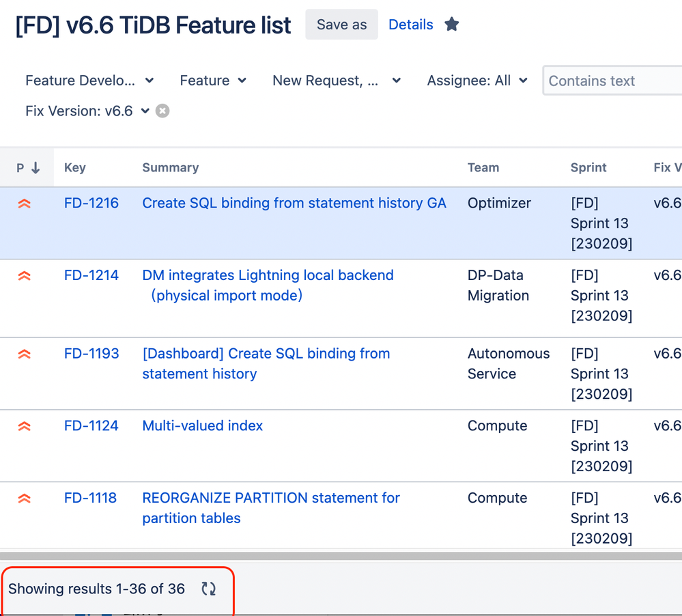Expand the New Request status dropdown
This screenshot has height=616, width=682.
[336, 81]
